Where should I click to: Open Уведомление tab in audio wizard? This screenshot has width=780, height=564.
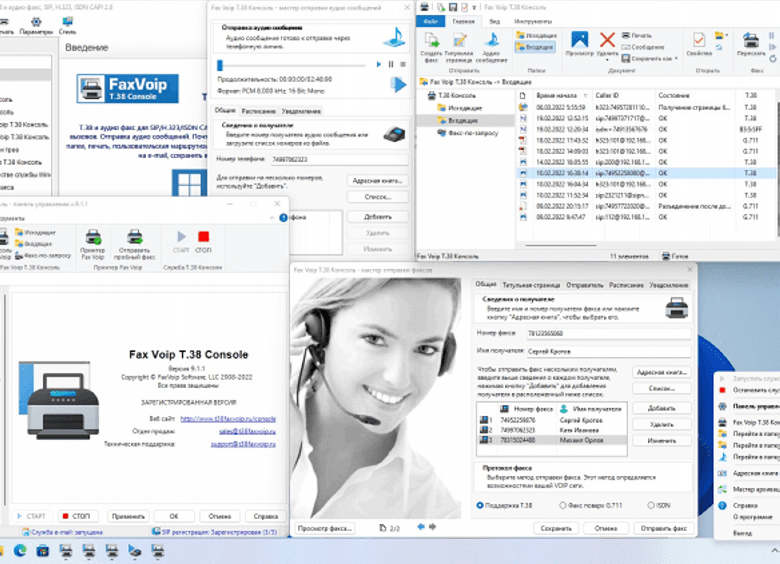(x=301, y=111)
